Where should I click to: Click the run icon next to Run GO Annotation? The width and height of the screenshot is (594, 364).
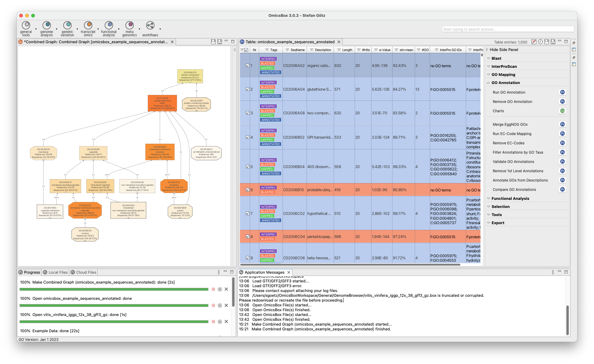(x=562, y=92)
